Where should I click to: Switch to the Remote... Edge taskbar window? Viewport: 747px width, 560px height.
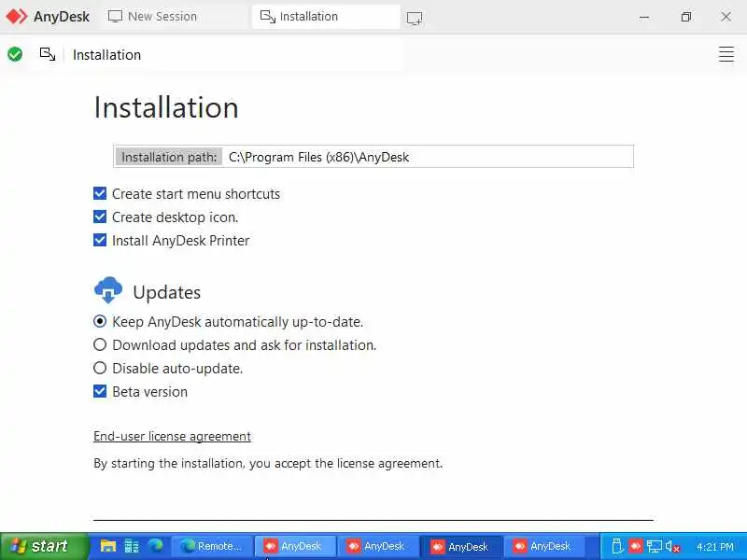coord(211,546)
